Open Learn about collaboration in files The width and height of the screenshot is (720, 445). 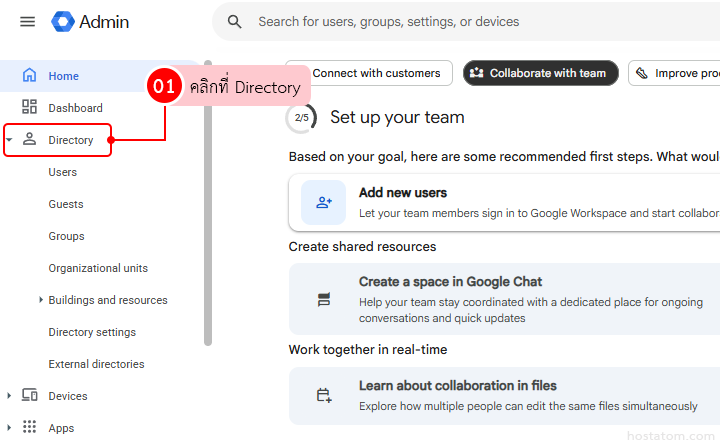[x=504, y=395]
